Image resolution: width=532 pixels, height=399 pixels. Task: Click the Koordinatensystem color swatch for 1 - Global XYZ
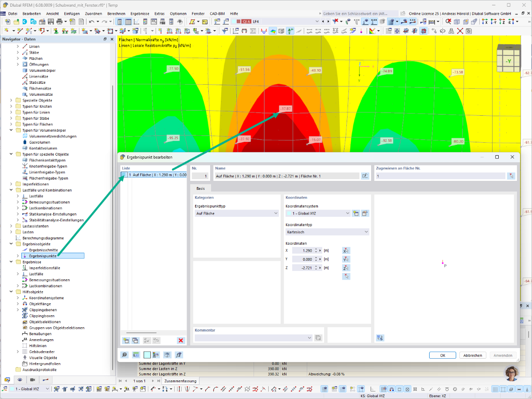pos(289,214)
